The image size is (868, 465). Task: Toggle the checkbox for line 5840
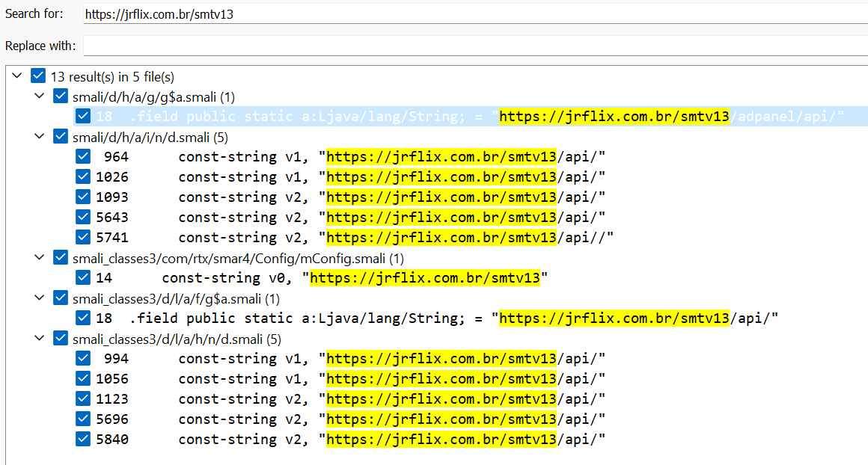click(x=83, y=440)
